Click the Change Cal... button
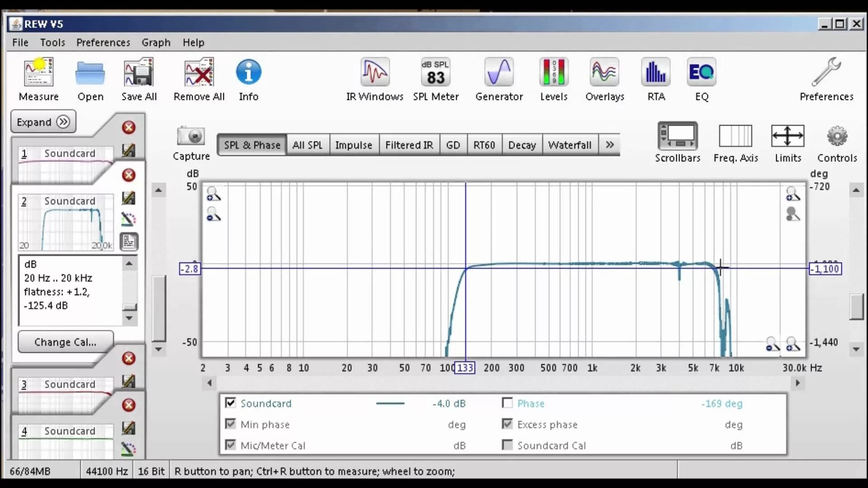868x488 pixels. tap(66, 342)
